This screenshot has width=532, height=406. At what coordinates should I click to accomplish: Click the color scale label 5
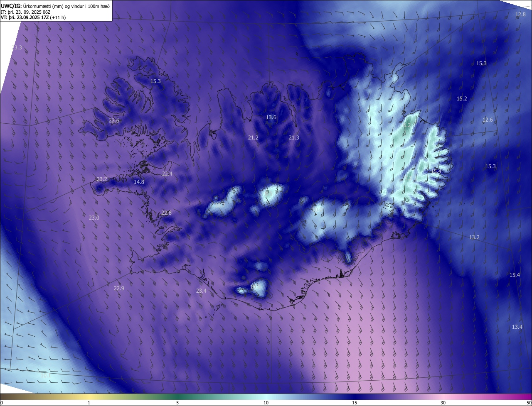[x=177, y=403]
